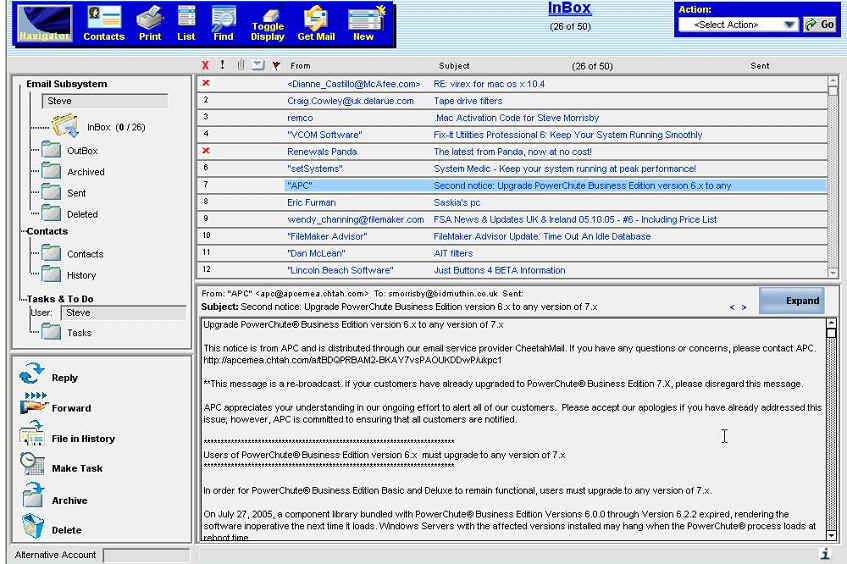Sort by the exclamation priority column
Screen dimensions: 847x564
(223, 65)
